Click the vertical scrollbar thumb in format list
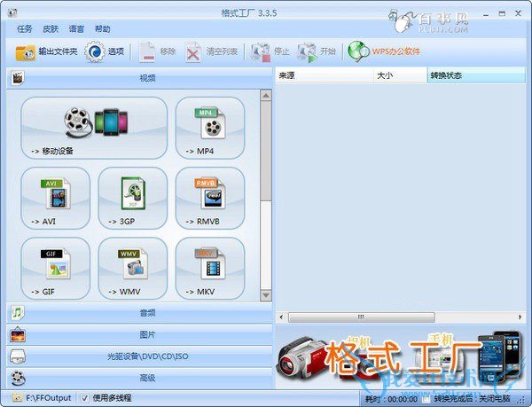 266,151
